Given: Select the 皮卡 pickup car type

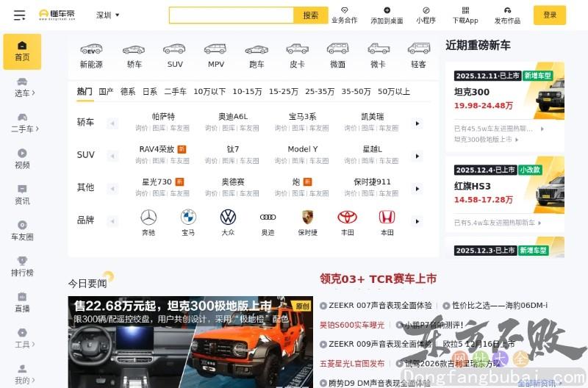Looking at the screenshot, I should coord(297,57).
